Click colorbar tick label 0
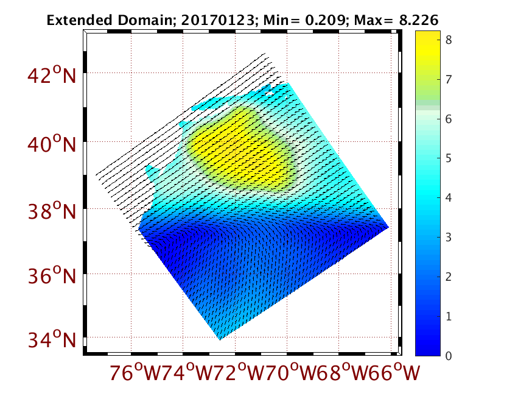Viewport: 532px width, 399px height. pyautogui.click(x=449, y=356)
